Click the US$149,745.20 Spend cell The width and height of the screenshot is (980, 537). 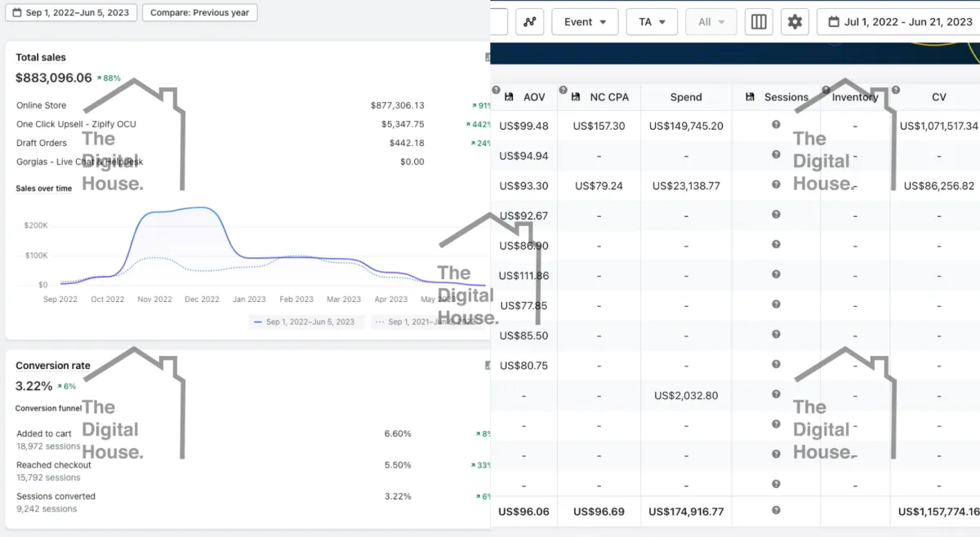686,126
